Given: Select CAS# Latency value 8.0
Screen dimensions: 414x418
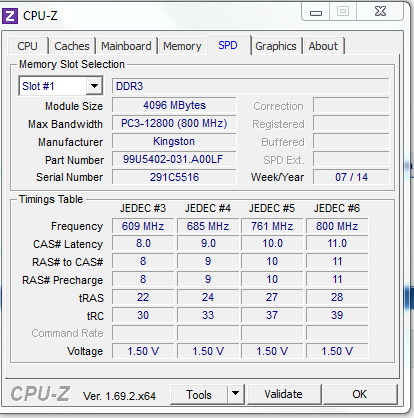Looking at the screenshot, I should [143, 243].
